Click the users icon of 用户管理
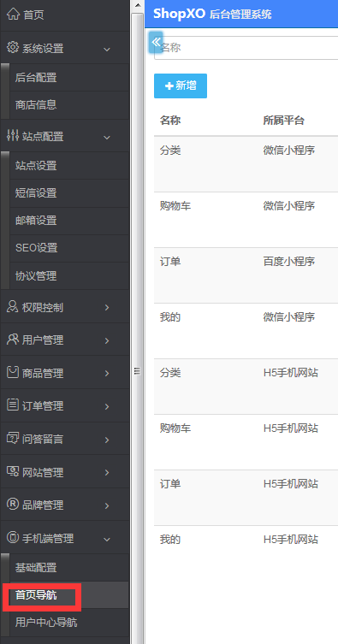 [13, 340]
